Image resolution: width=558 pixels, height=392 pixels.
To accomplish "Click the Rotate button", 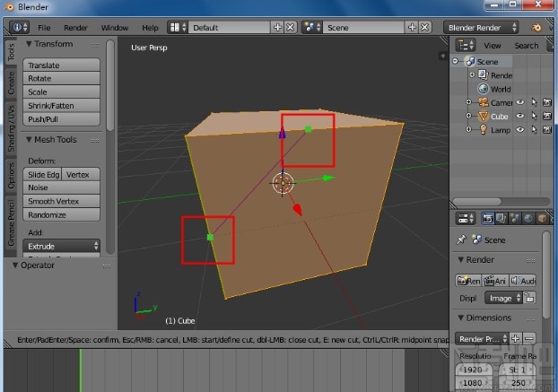I will point(61,78).
